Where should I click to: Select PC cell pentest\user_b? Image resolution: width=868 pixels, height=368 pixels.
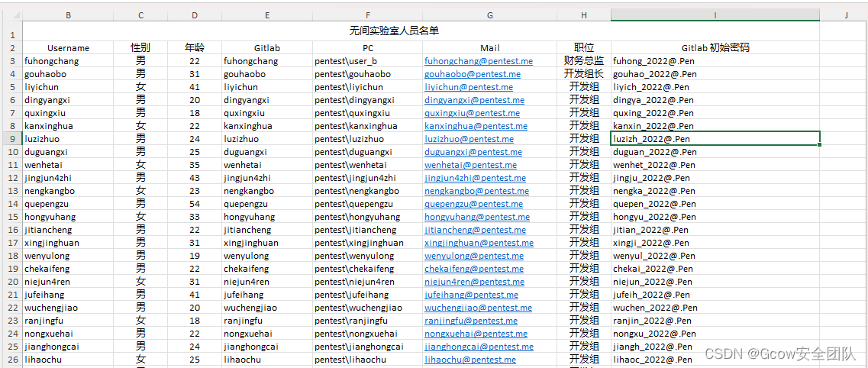pos(367,61)
